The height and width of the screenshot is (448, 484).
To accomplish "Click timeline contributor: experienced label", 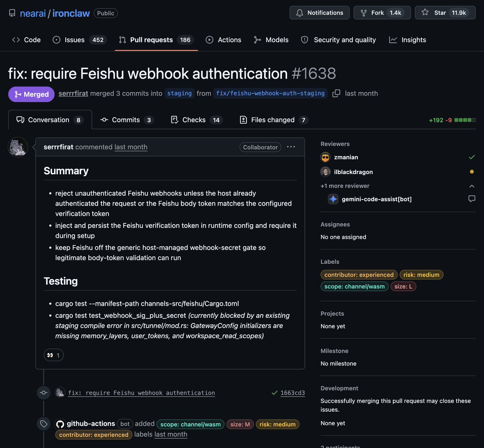I will [94, 435].
